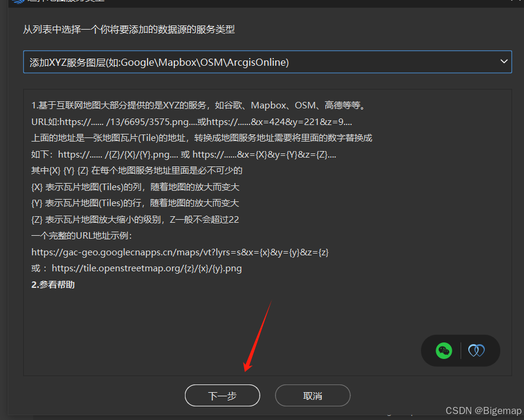Click the blue double-heart icon
Screen dimensions: 524x420
476,351
